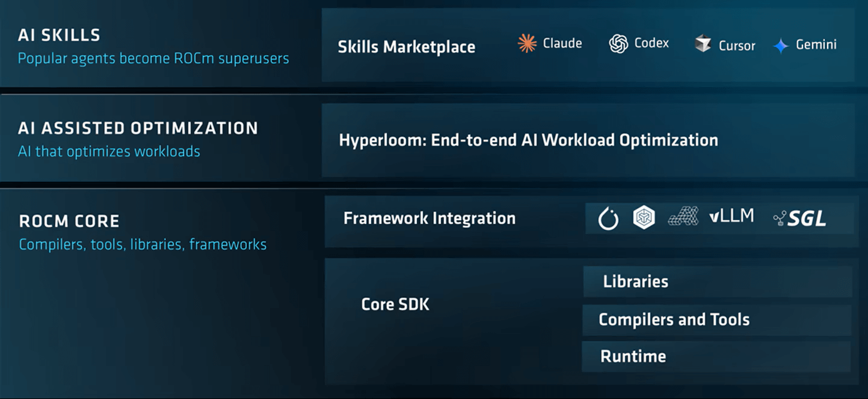Screen dimensions: 868x399
Task: Click the Gemini name label
Action: [x=816, y=45]
